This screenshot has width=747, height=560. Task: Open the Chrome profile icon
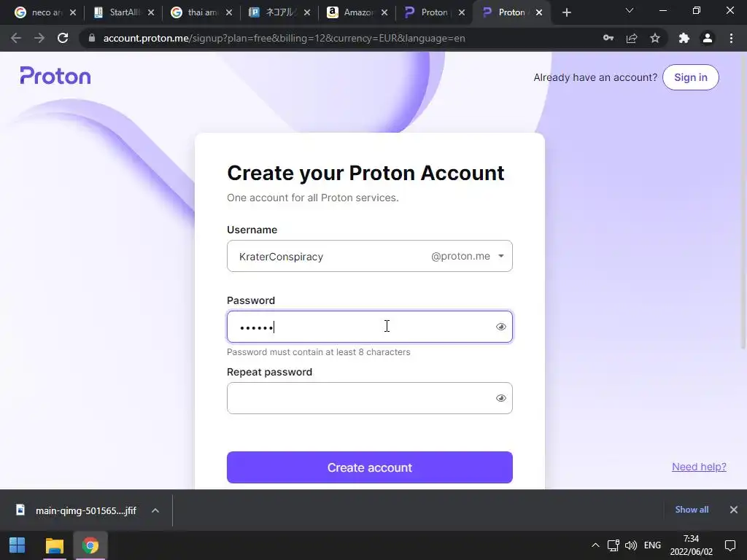(708, 38)
